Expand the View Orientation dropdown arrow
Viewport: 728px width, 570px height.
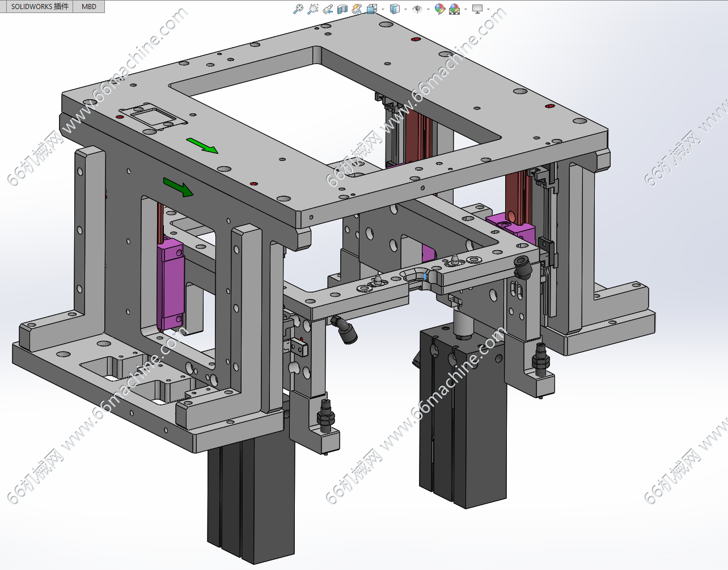(383, 9)
